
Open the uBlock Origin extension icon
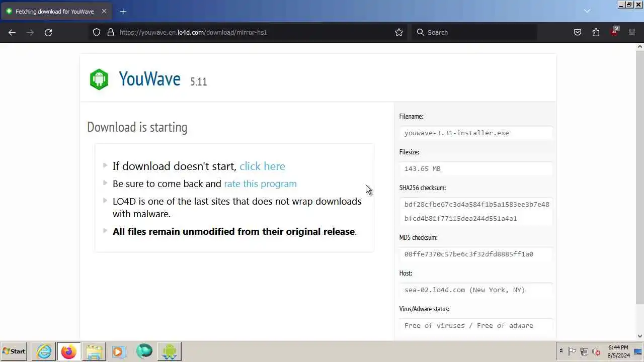pyautogui.click(x=614, y=32)
